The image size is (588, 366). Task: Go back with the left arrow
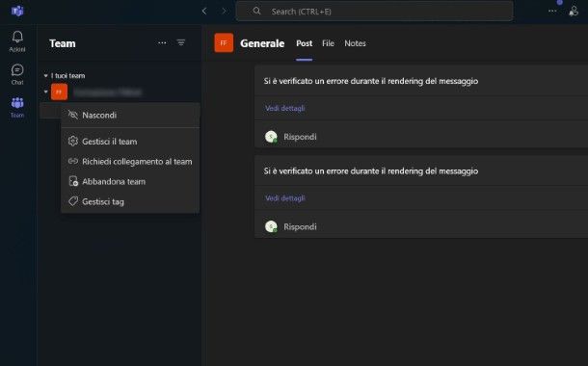tap(204, 12)
